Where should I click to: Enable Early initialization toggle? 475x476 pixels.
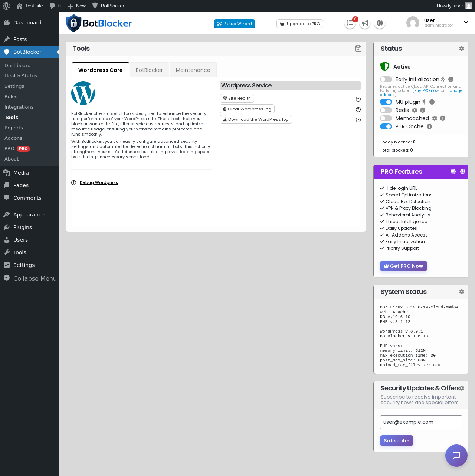[386, 79]
